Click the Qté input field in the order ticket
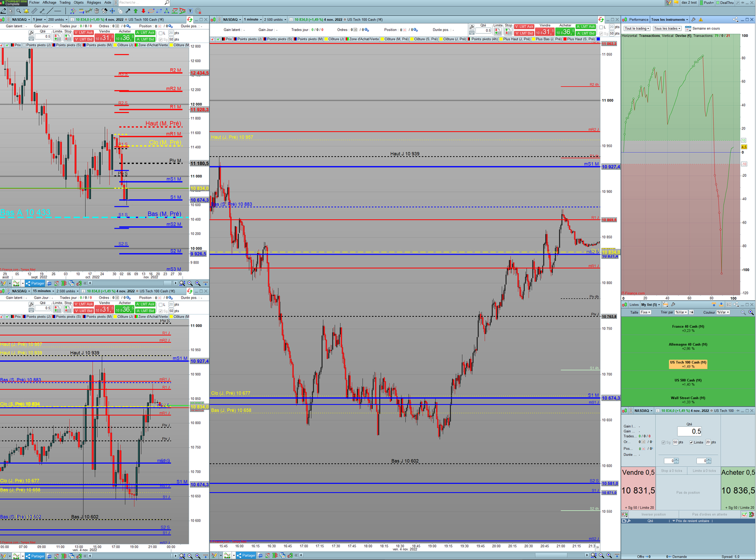Viewport: 756px width, 560px height. pos(690,431)
